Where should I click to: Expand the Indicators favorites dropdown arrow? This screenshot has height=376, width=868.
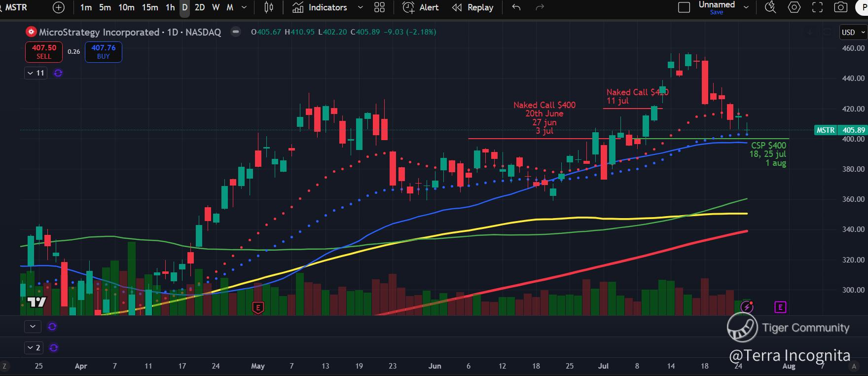361,7
